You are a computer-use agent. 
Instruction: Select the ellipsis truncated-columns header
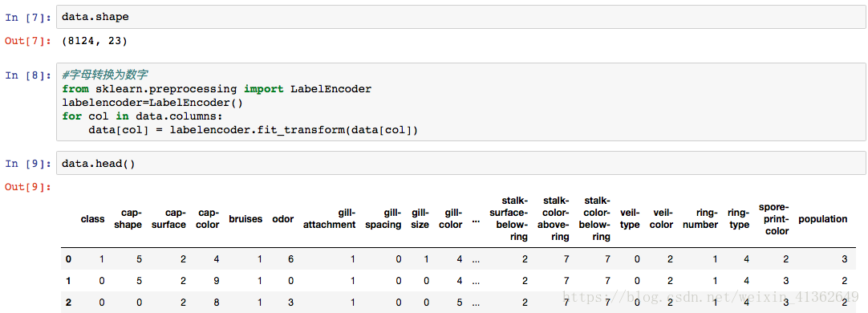click(x=476, y=220)
